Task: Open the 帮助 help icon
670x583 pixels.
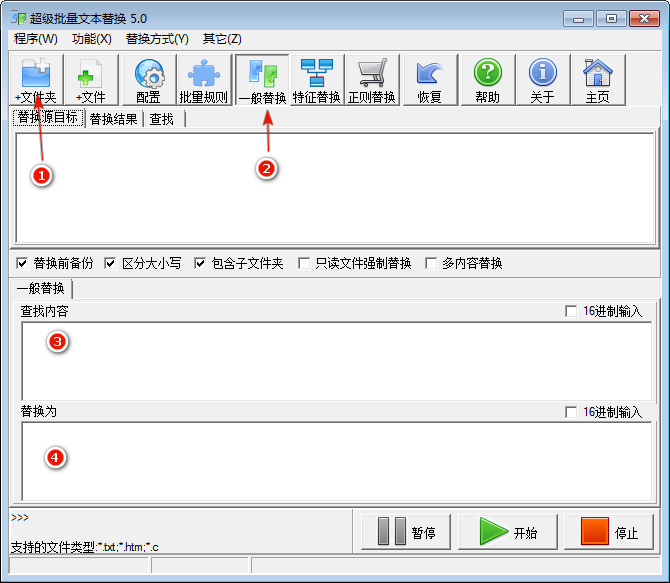Action: click(487, 79)
